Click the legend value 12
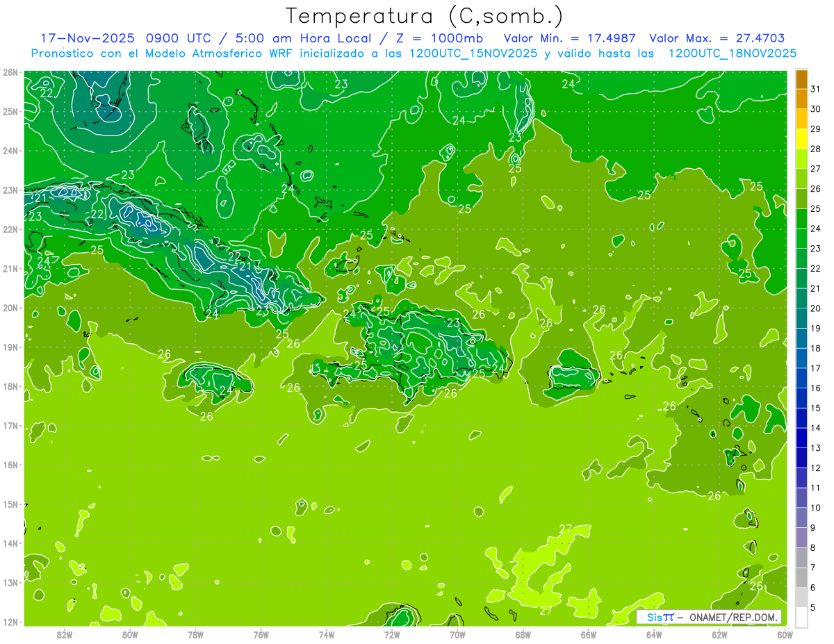This screenshot has height=644, width=834. [816, 468]
